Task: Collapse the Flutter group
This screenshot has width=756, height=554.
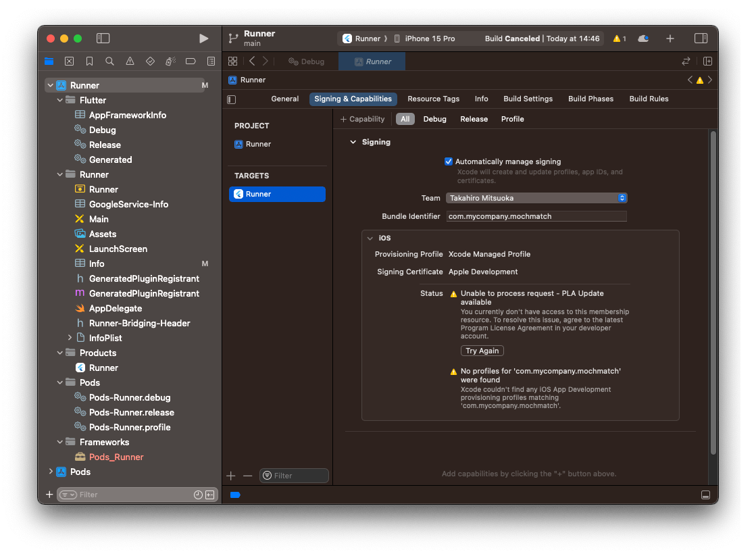Action: [x=59, y=100]
